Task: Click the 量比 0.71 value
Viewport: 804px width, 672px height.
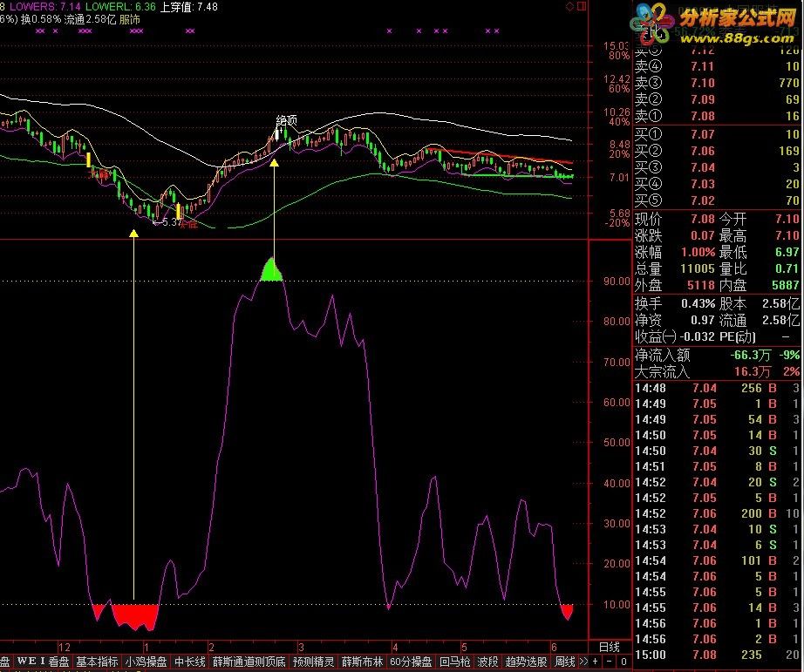Action: (787, 268)
